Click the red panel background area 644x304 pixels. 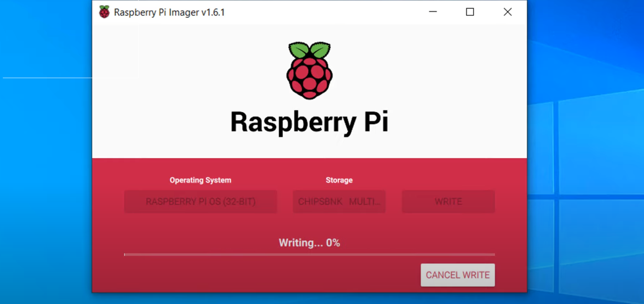pyautogui.click(x=309, y=222)
